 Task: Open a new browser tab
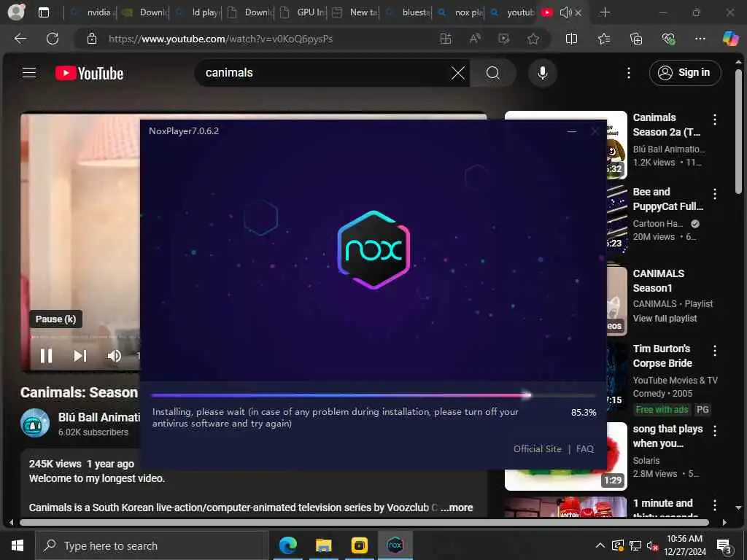click(605, 12)
